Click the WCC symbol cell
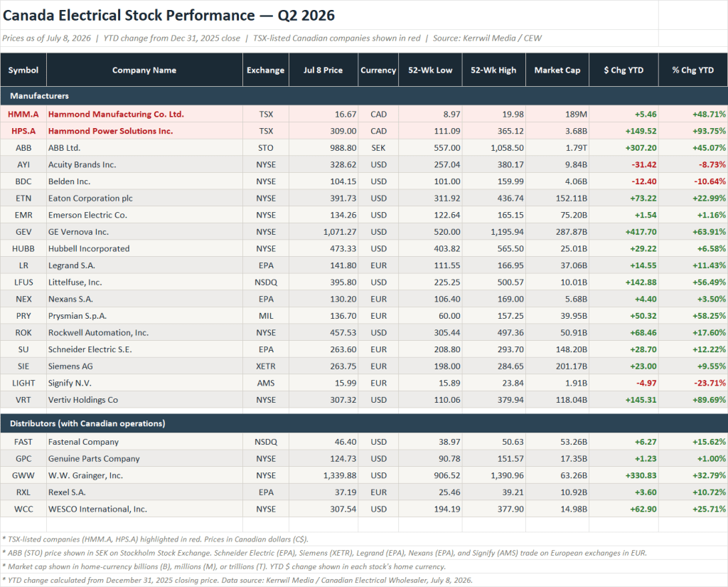This screenshot has height=587, width=728. [23, 509]
